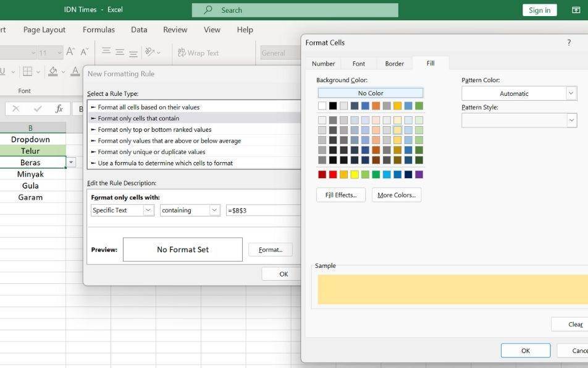Click the Format Cells help question mark
This screenshot has height=368, width=588.
569,43
